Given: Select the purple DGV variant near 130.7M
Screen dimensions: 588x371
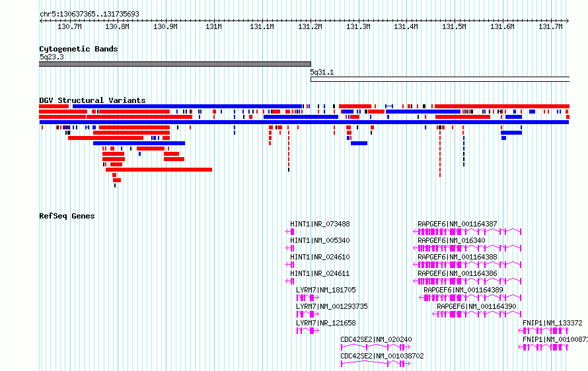Looking at the screenshot, I should 66,127.
